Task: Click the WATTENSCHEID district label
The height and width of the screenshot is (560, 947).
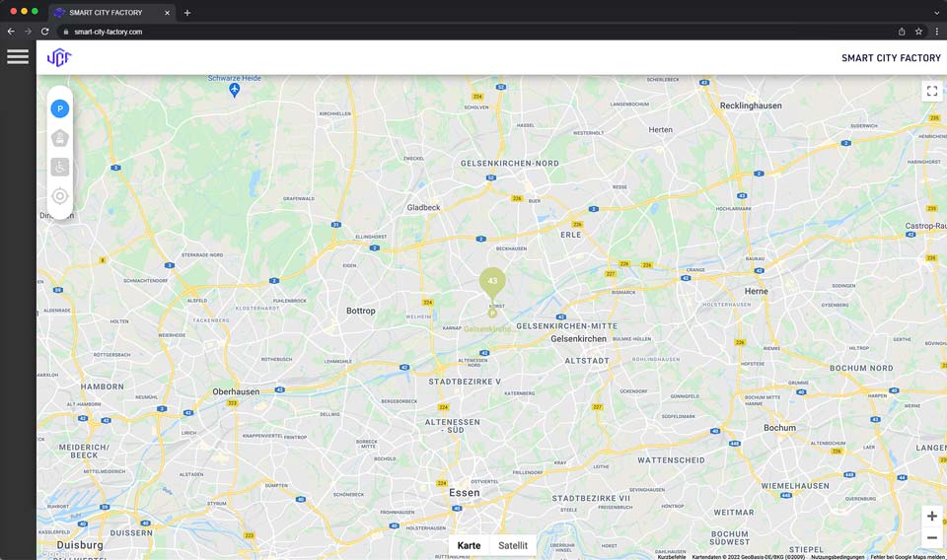Action: (x=671, y=459)
